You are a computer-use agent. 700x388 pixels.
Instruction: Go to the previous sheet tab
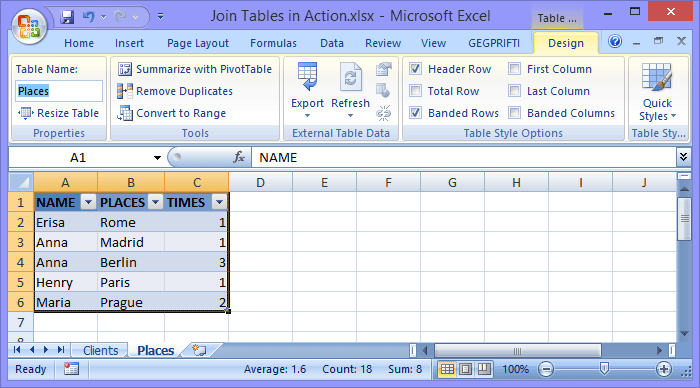32,350
